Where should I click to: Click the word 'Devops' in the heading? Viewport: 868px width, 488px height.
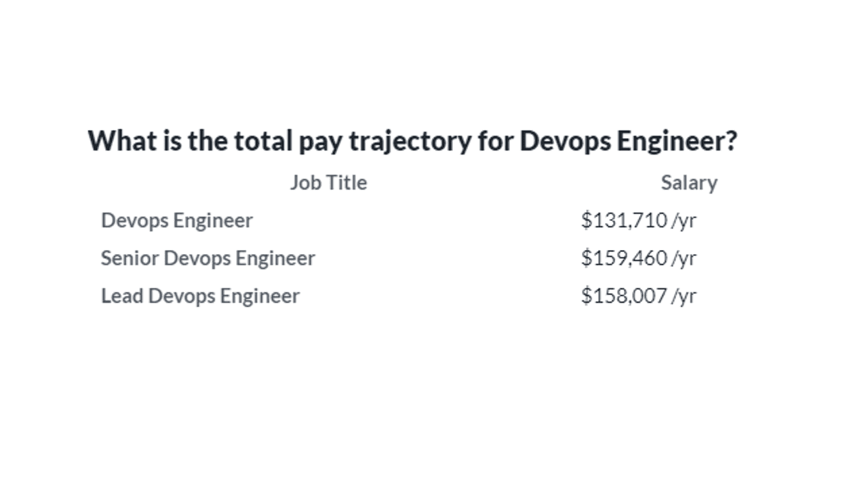(x=564, y=141)
